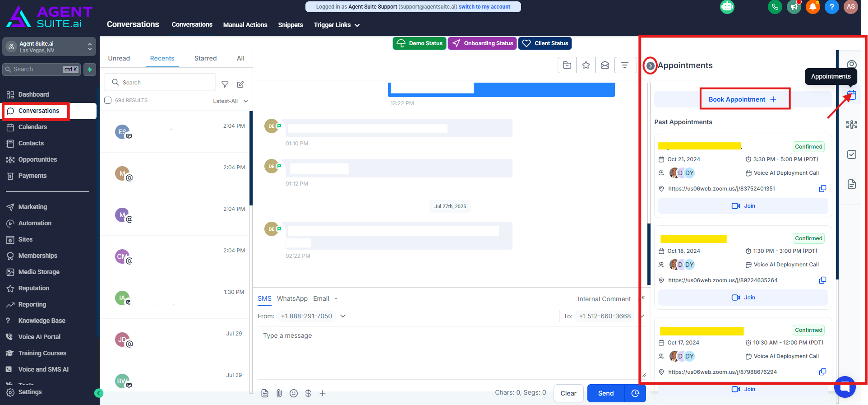The image size is (868, 405).
Task: Click the Onboarding Status button
Action: point(482,43)
